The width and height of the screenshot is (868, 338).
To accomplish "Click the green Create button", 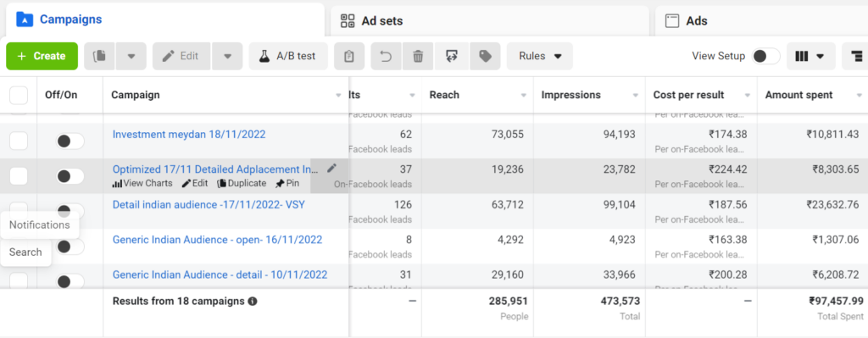I will click(x=42, y=57).
